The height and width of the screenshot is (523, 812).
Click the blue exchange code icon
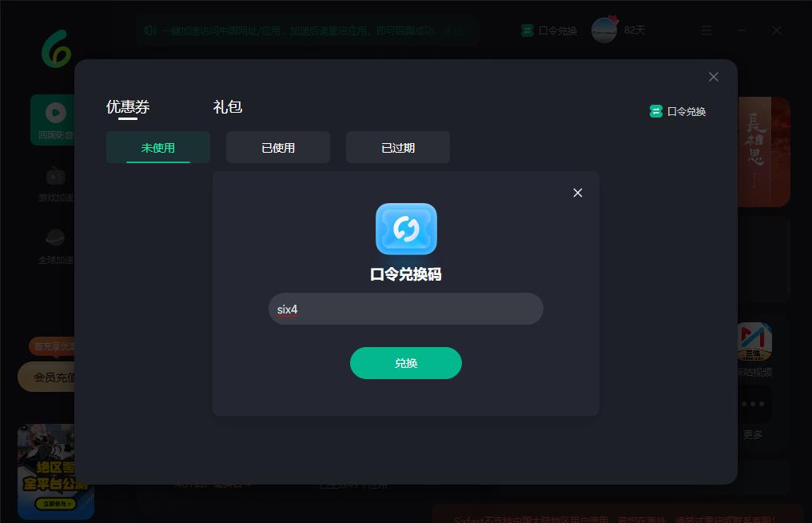[406, 229]
